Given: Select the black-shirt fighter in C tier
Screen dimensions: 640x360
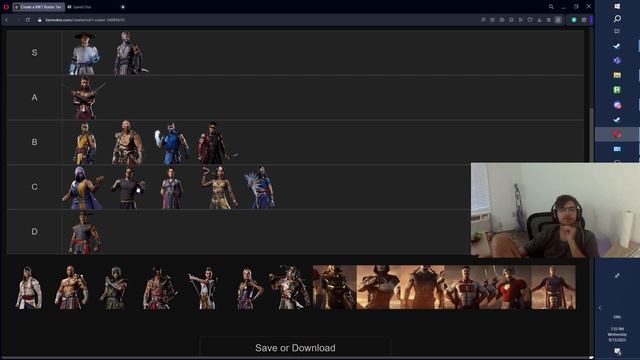Looking at the screenshot, I should (x=128, y=187).
